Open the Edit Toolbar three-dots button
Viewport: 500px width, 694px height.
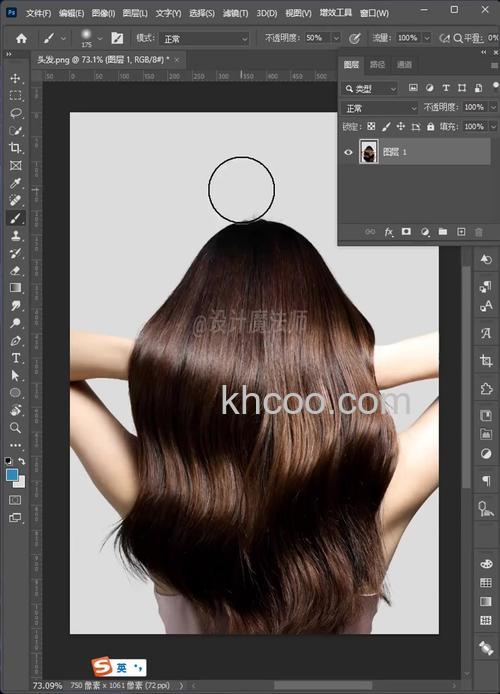pyautogui.click(x=15, y=445)
